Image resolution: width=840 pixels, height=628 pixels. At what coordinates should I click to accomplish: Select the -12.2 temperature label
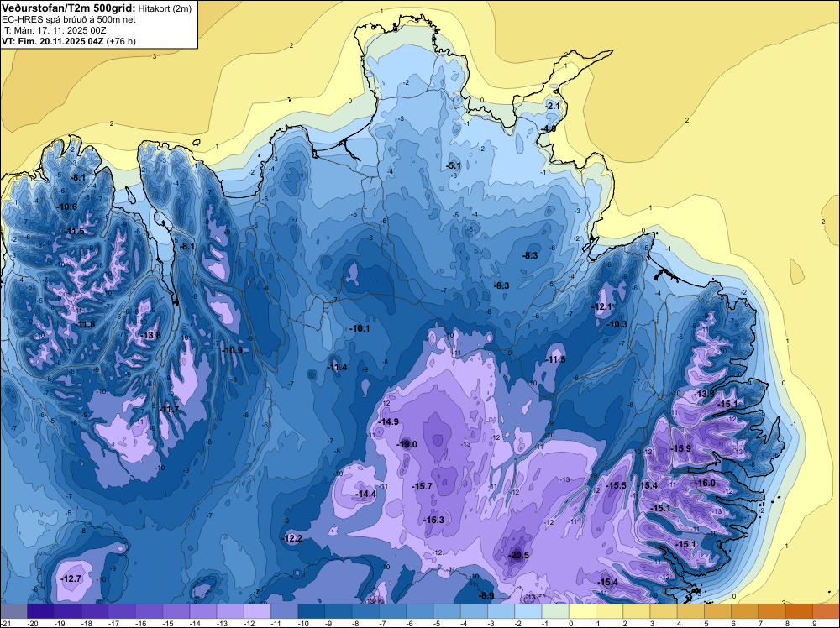click(292, 539)
